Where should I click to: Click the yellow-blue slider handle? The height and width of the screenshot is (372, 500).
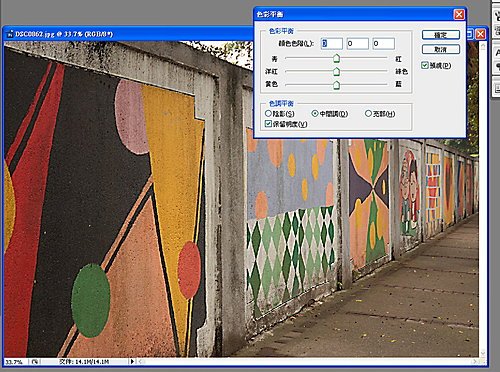(x=336, y=85)
